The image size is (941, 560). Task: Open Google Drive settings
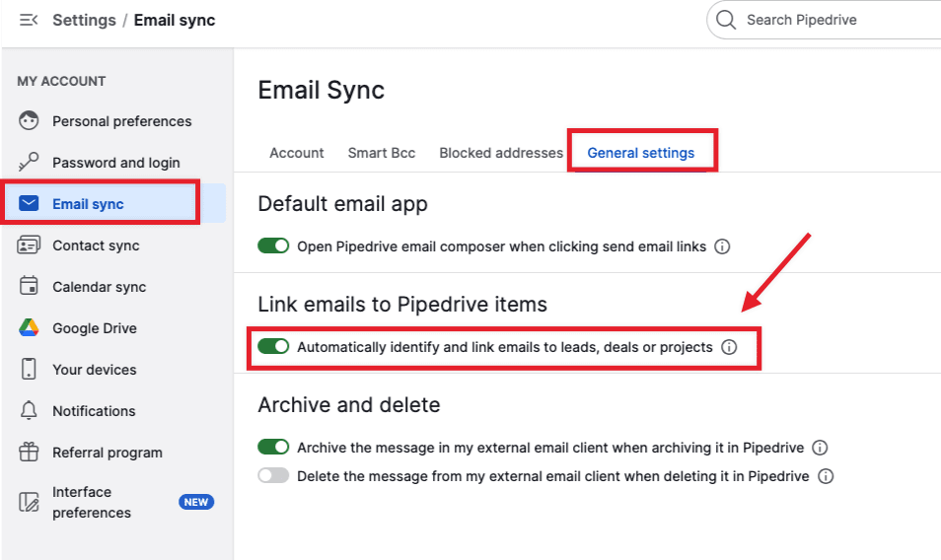94,328
